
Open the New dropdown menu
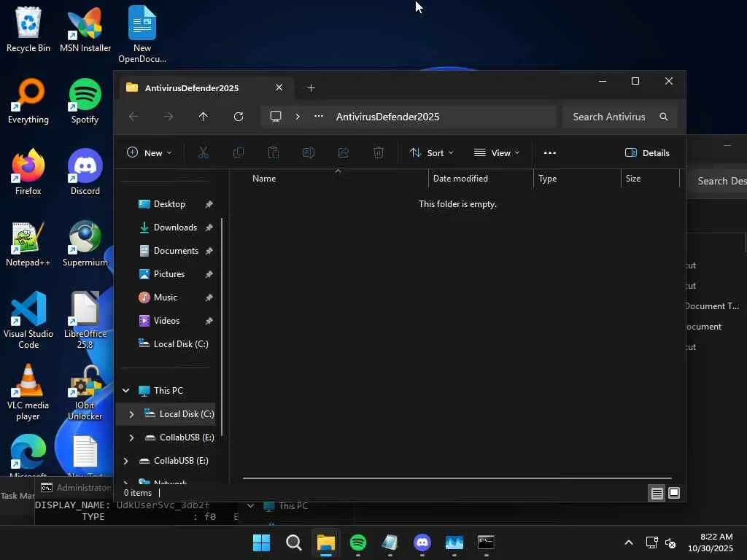tap(150, 153)
